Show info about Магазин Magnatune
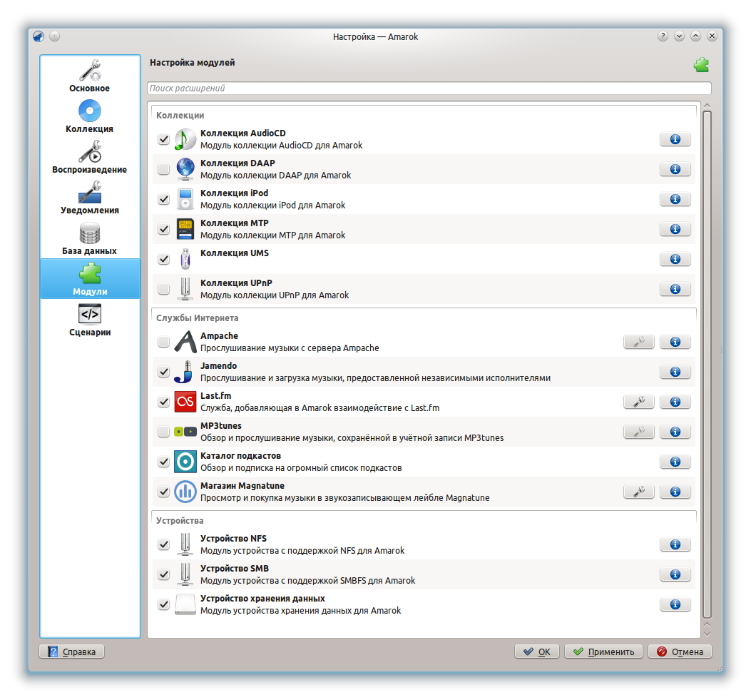Image resolution: width=751 pixels, height=700 pixels. [x=675, y=492]
